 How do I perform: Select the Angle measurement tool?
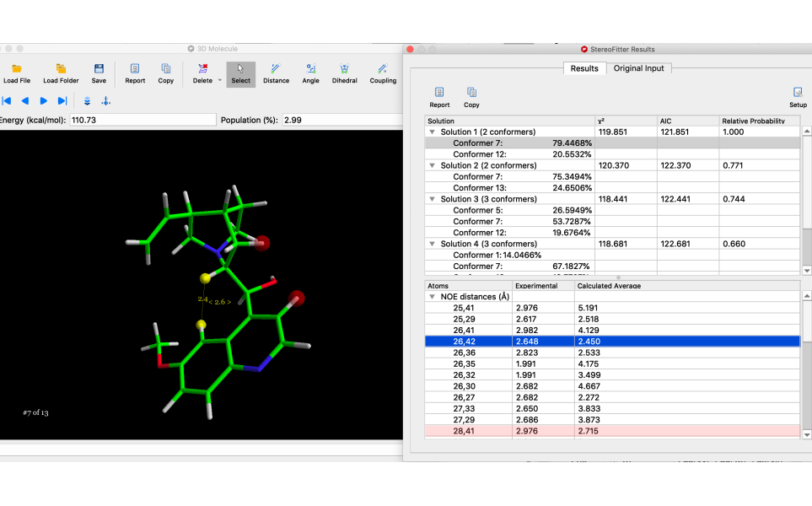pos(310,73)
